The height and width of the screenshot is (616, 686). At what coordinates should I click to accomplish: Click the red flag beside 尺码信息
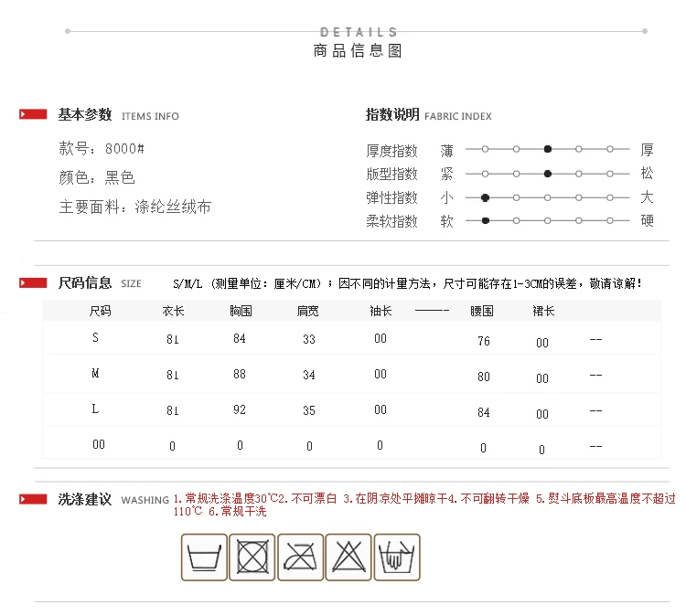point(33,283)
